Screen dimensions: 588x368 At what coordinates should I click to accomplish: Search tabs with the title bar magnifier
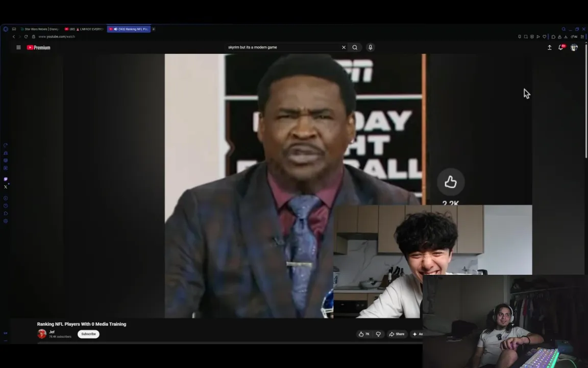pyautogui.click(x=563, y=29)
